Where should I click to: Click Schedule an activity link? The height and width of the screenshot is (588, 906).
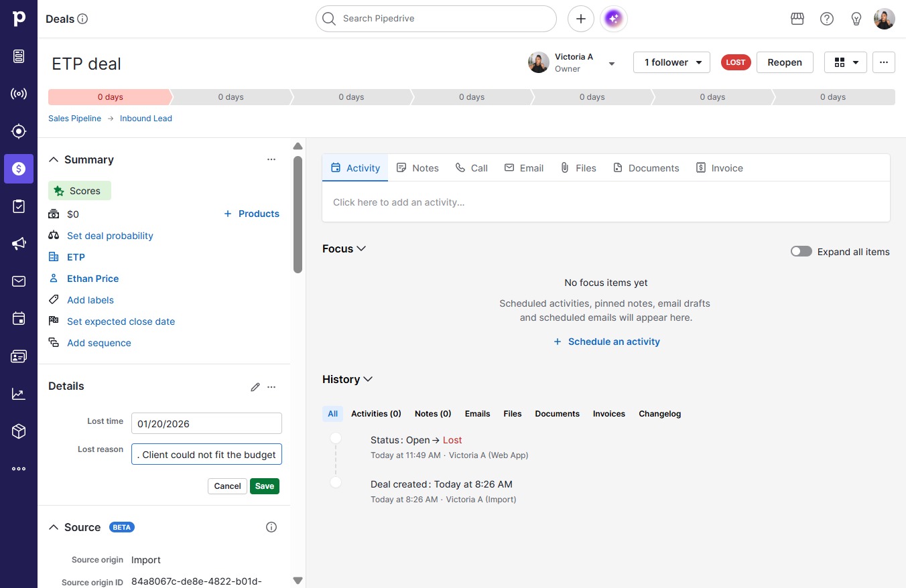[606, 342]
